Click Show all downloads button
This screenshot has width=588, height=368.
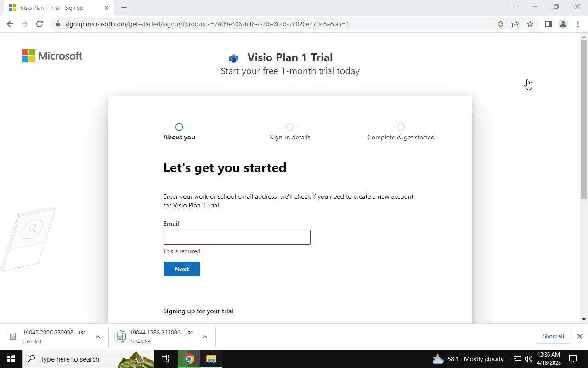point(553,336)
